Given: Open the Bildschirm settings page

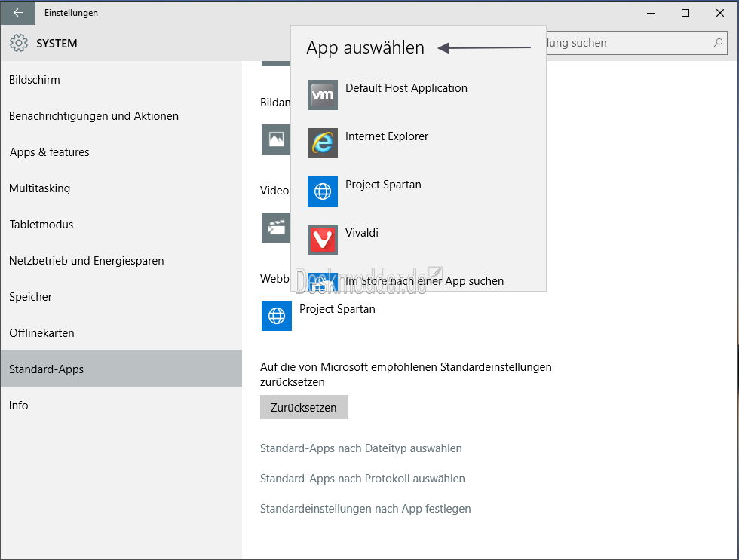Looking at the screenshot, I should point(121,80).
